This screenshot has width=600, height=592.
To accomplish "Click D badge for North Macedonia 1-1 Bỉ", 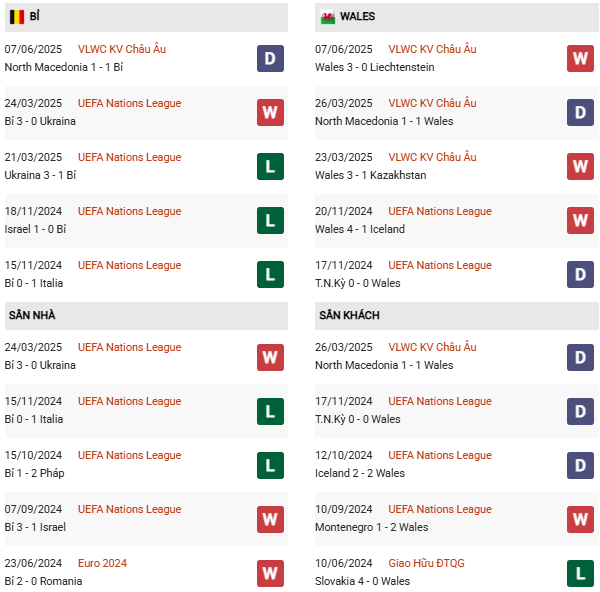I will click(270, 58).
